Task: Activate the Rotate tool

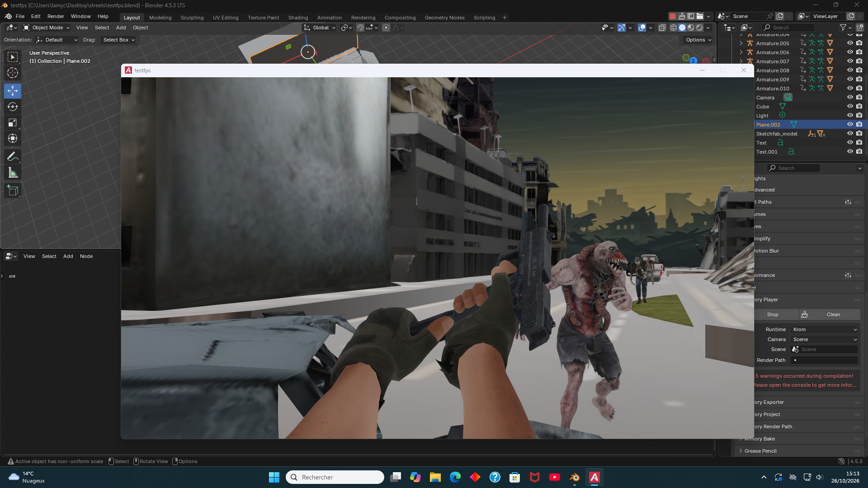Action: [x=13, y=107]
